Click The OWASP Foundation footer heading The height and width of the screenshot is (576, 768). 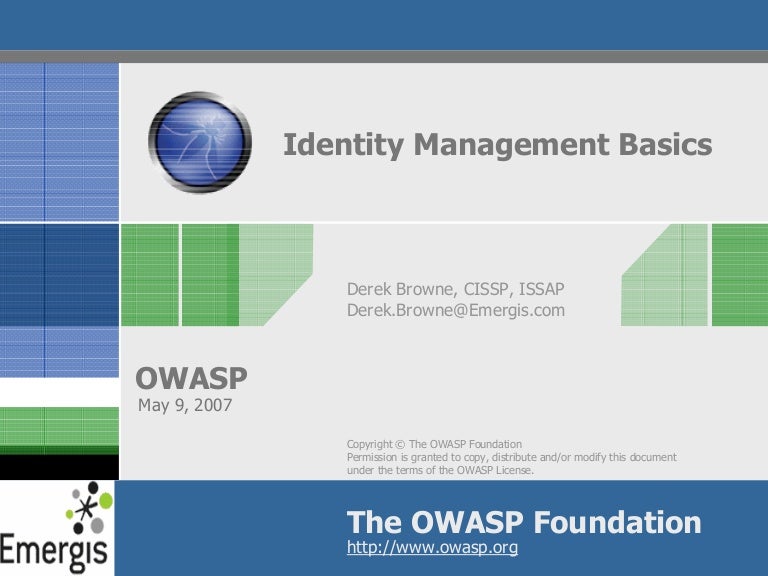click(x=523, y=522)
